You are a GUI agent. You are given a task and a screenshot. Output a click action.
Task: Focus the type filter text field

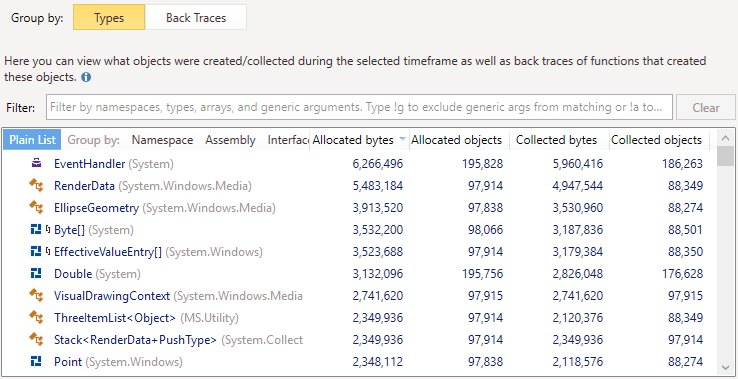click(360, 107)
